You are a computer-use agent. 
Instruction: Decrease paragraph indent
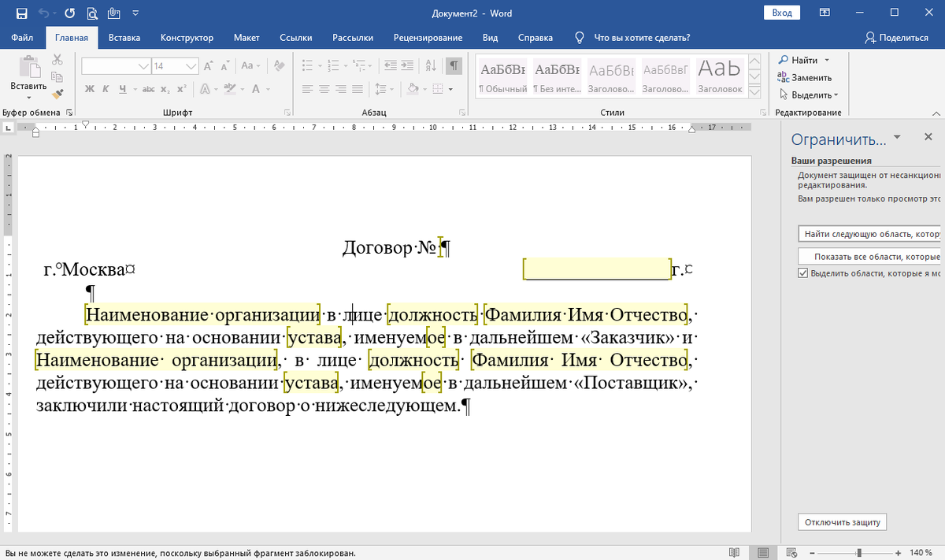[391, 66]
